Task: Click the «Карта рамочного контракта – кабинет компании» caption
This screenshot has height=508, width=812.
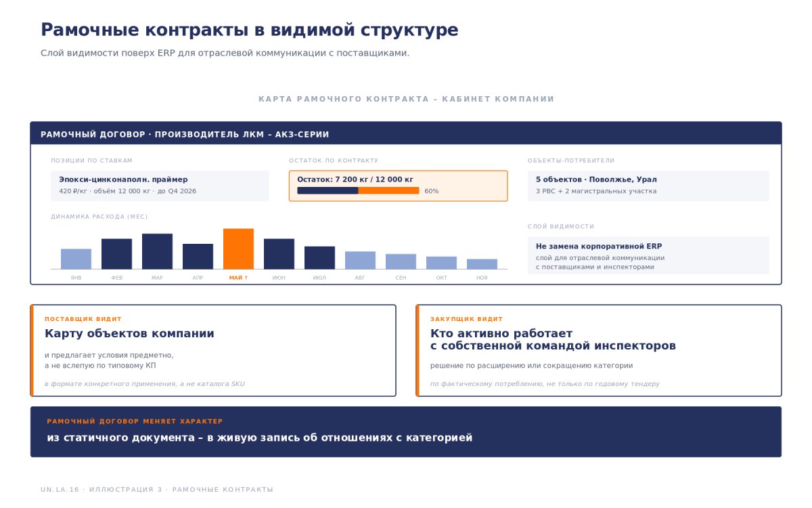Action: (x=406, y=99)
